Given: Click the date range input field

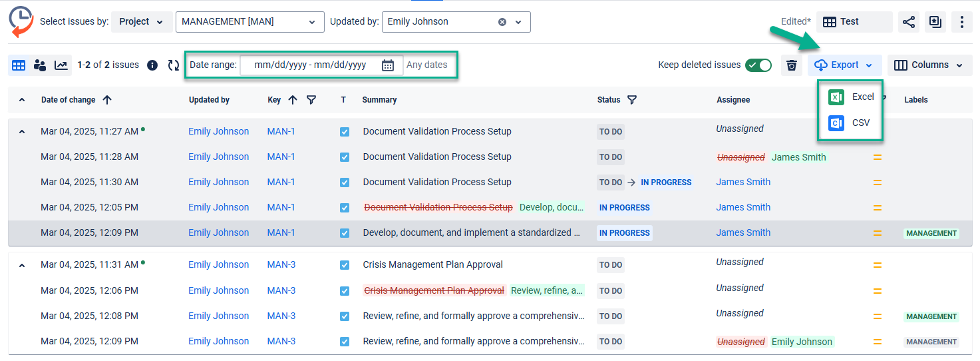Looking at the screenshot, I should click(x=310, y=65).
